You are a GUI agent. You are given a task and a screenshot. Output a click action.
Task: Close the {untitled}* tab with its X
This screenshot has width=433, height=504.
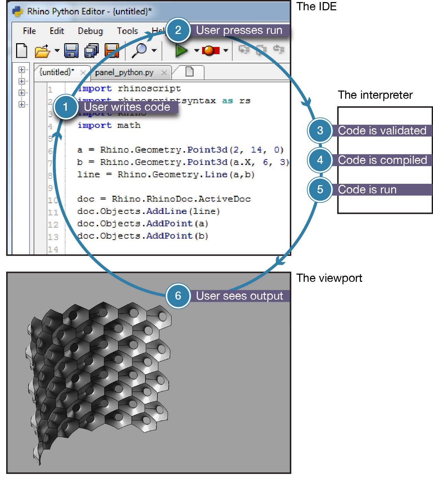point(83,72)
